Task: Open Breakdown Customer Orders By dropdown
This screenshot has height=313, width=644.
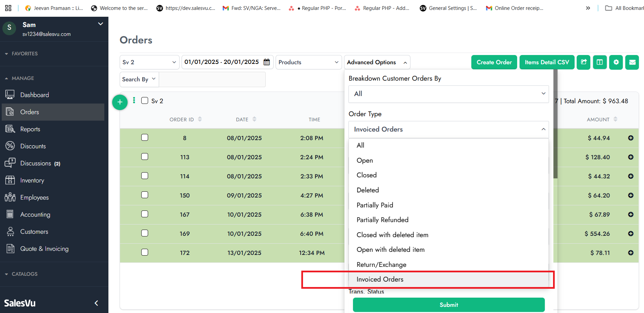Action: click(x=448, y=94)
